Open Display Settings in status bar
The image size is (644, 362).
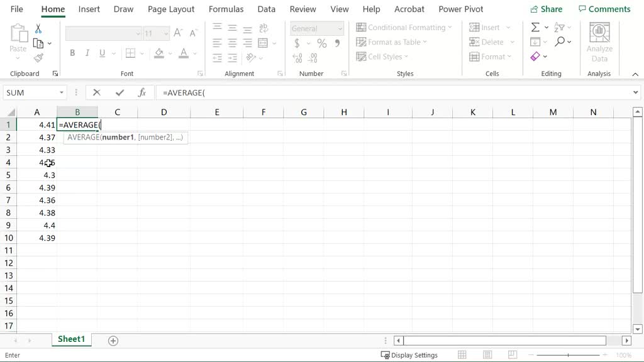409,355
